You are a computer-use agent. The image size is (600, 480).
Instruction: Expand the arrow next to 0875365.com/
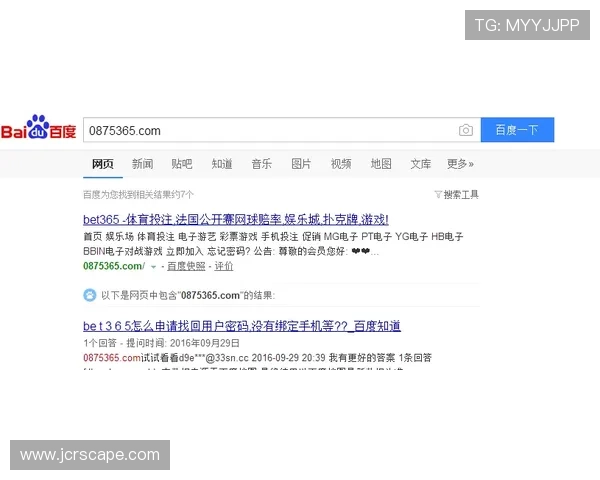point(153,267)
